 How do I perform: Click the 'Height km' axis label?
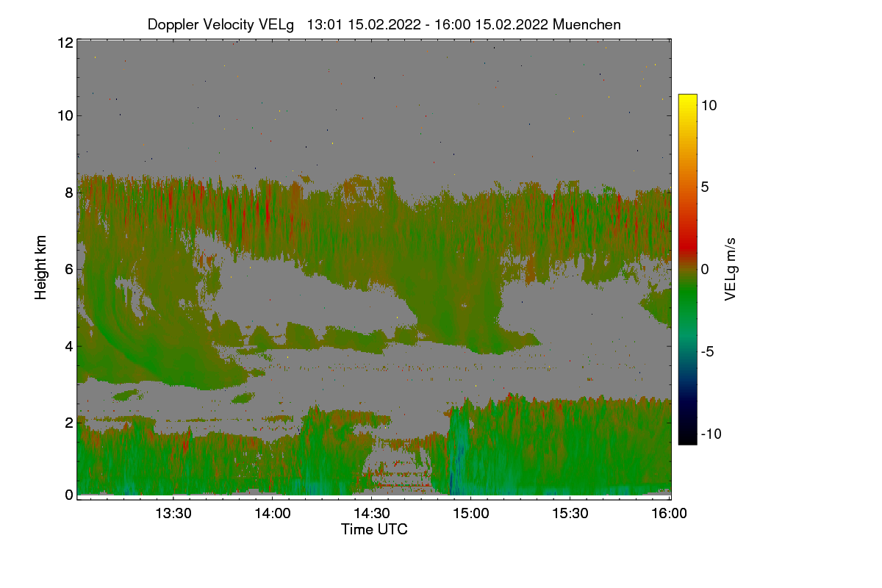pos(40,268)
